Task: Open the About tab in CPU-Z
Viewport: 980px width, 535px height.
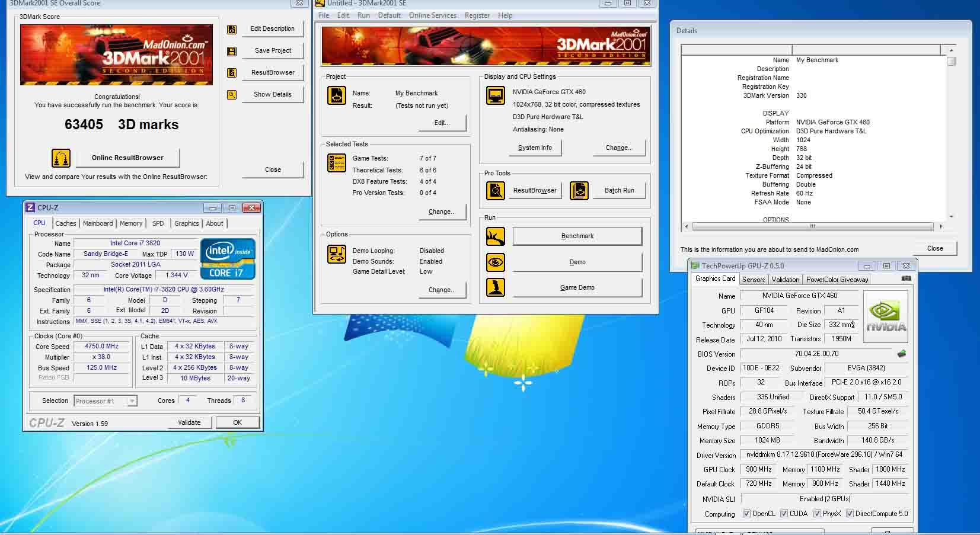Action: [215, 223]
